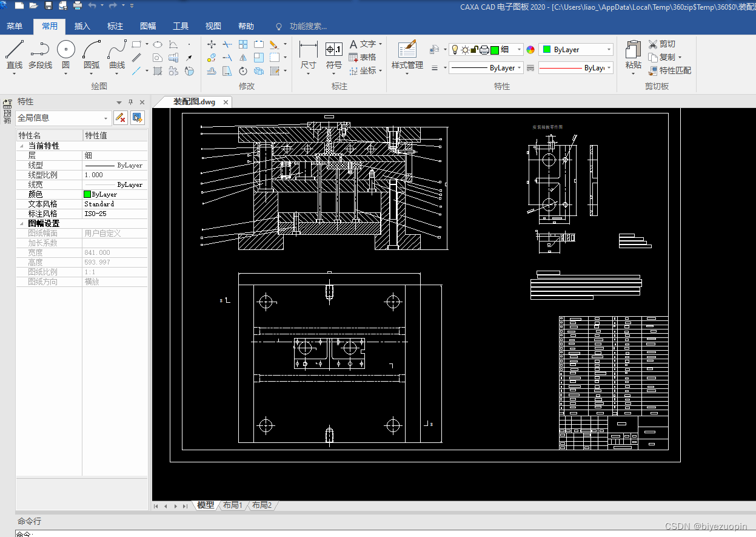Click the 线型比例 value 1.000
Viewport: 756px width, 537px height.
(x=115, y=175)
